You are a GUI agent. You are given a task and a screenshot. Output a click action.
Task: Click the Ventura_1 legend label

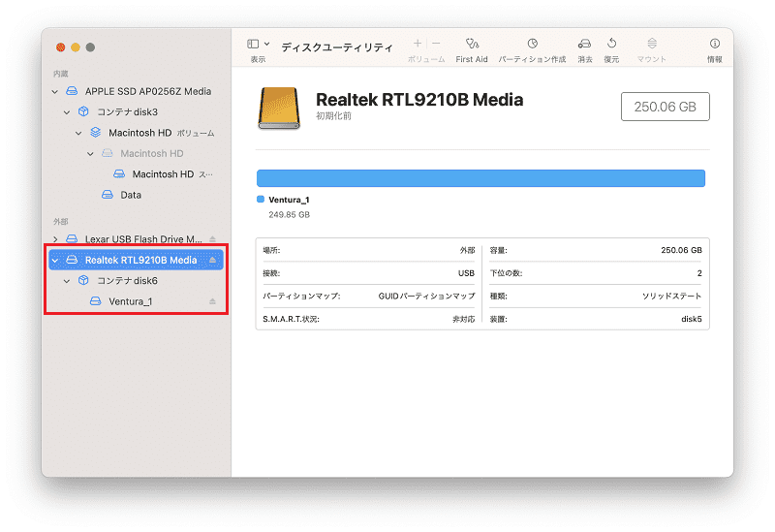pyautogui.click(x=289, y=200)
